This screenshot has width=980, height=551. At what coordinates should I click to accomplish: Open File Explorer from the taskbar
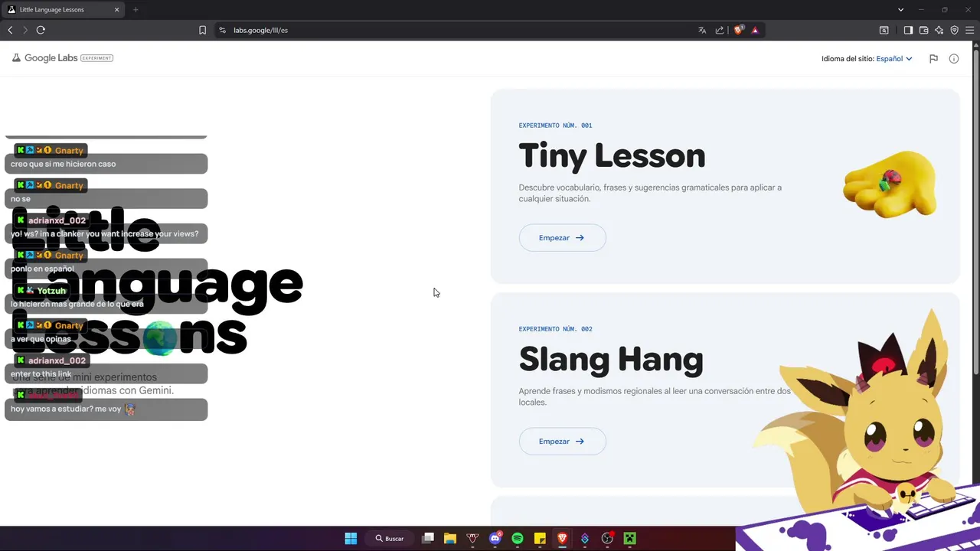[450, 539]
